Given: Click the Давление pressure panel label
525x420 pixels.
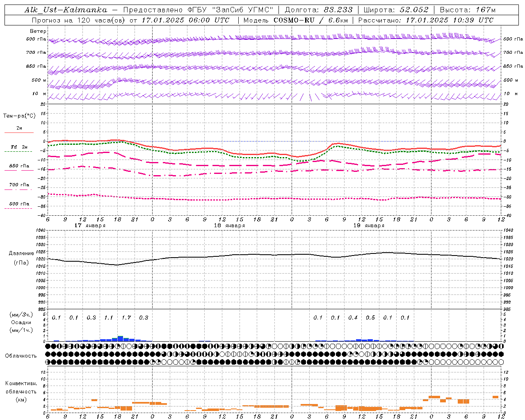Looking at the screenshot, I should (21, 253).
